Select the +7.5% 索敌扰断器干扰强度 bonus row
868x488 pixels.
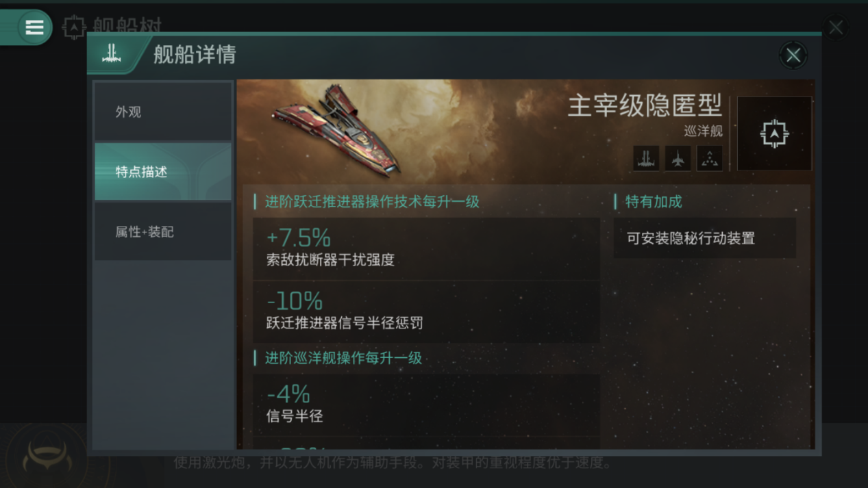click(x=426, y=249)
